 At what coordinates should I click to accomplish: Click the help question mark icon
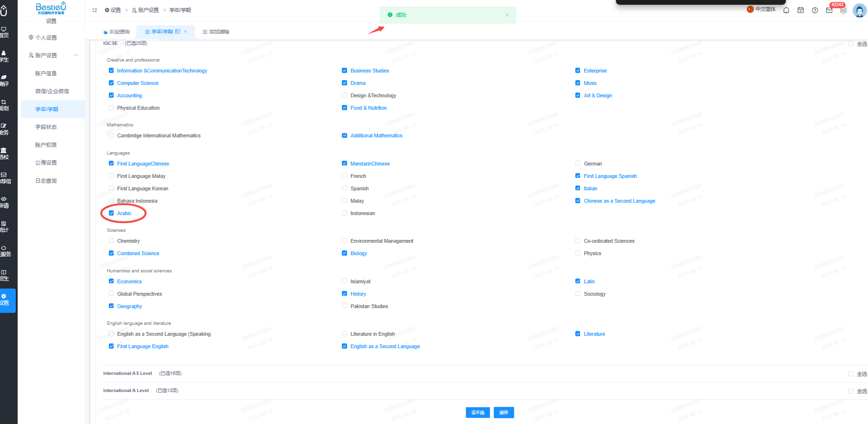(815, 10)
